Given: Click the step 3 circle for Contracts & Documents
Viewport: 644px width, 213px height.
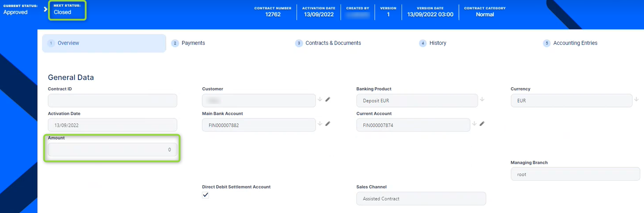Looking at the screenshot, I should tap(299, 43).
